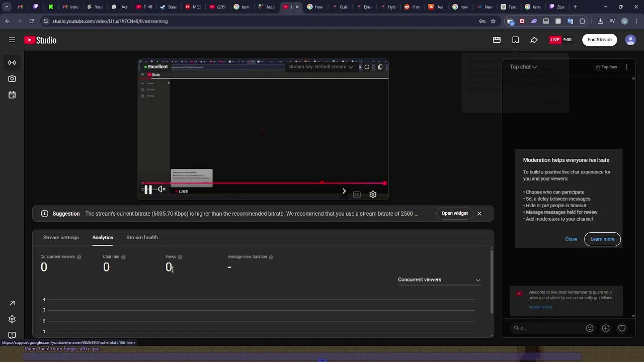Click the Views help icon
Viewport: 644px width, 362px height.
(180, 257)
